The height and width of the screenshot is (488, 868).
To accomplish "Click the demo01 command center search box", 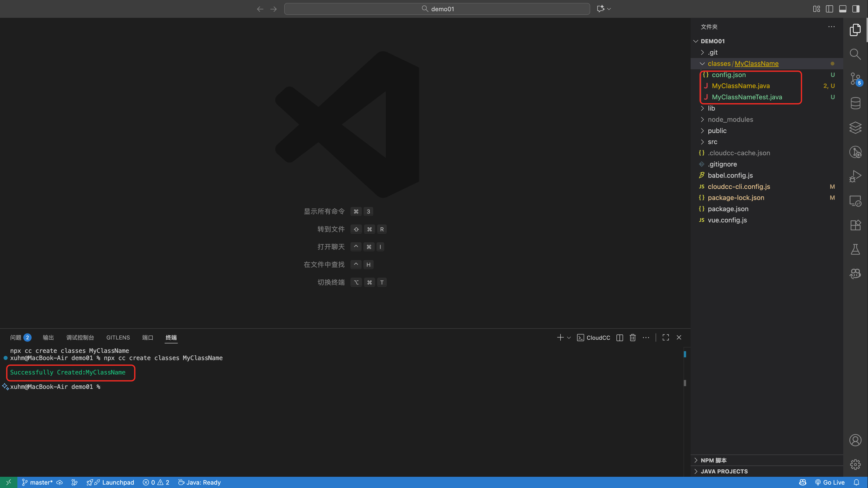I will coord(437,9).
